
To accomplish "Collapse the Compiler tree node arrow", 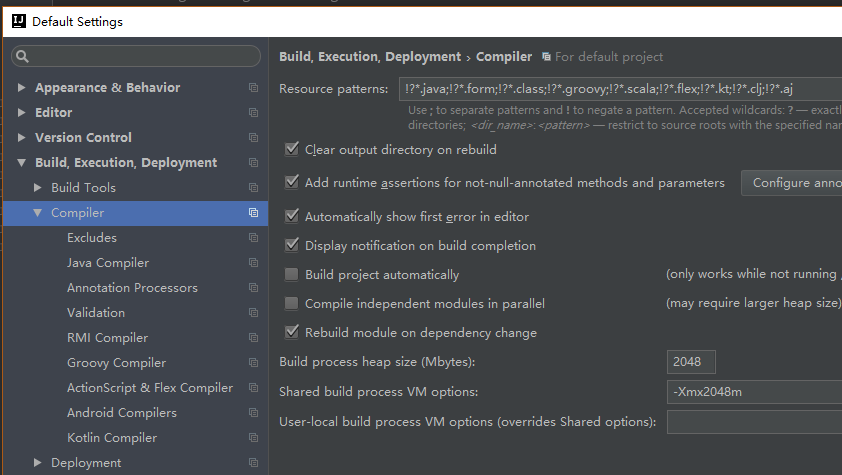I will 38,213.
